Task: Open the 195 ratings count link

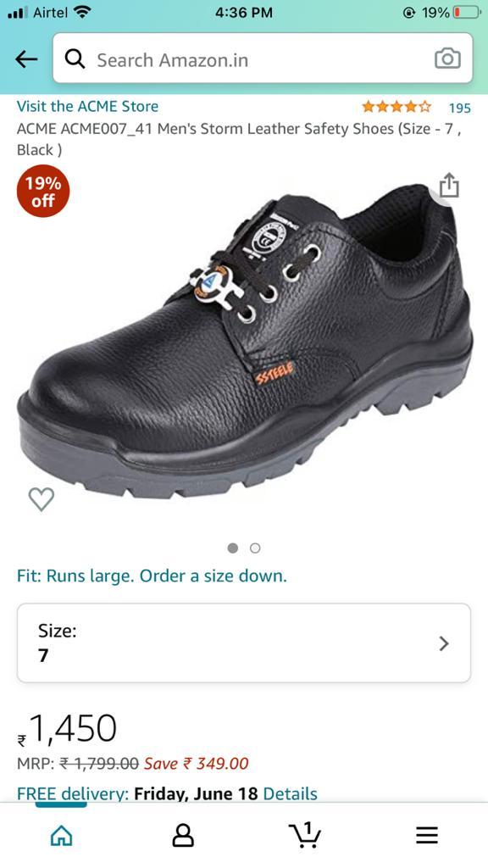Action: [459, 108]
